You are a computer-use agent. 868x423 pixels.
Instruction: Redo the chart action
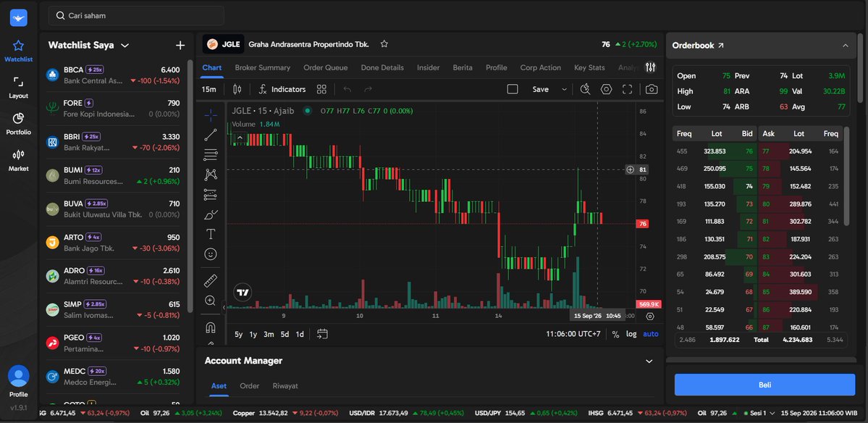point(368,89)
